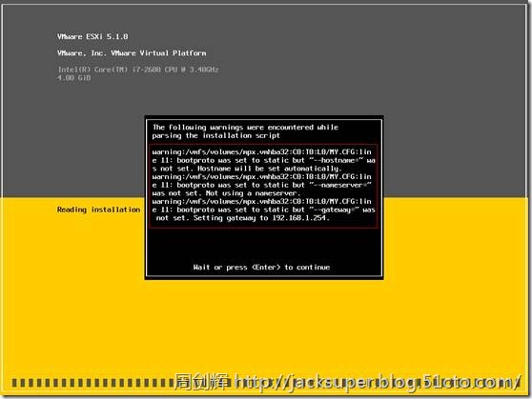Click the Intel Core i7-2600 CPU line
Viewport: 532px width, 399px height.
(138, 70)
